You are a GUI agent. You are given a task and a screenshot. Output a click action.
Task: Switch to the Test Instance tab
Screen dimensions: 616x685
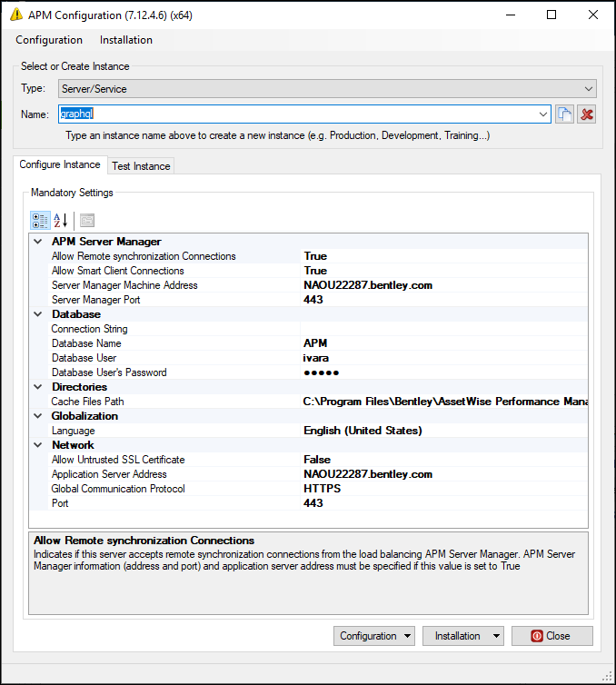141,166
